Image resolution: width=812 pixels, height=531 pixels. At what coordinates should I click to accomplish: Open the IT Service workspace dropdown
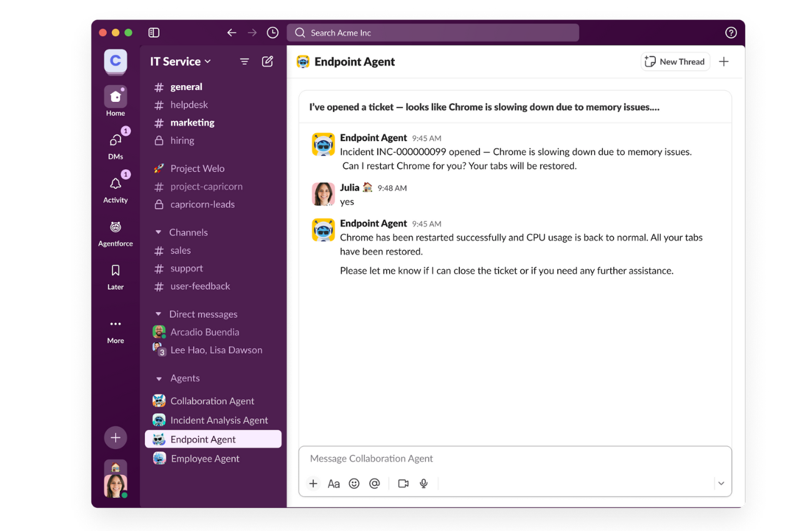[x=181, y=61]
